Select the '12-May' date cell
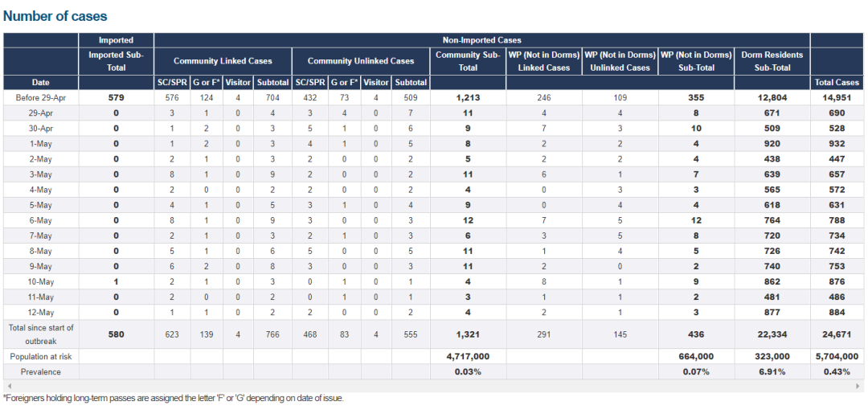Viewport: 868px width, 414px height. click(40, 312)
